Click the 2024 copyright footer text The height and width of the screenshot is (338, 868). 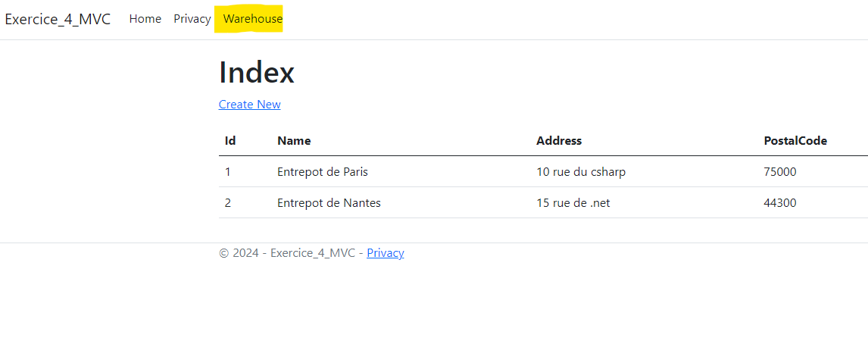(292, 253)
